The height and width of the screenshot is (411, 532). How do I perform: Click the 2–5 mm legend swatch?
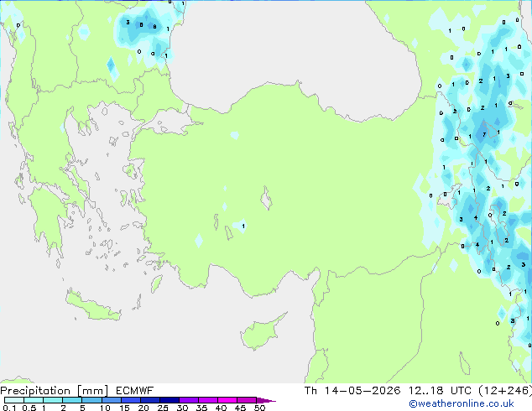pyautogui.click(x=72, y=400)
